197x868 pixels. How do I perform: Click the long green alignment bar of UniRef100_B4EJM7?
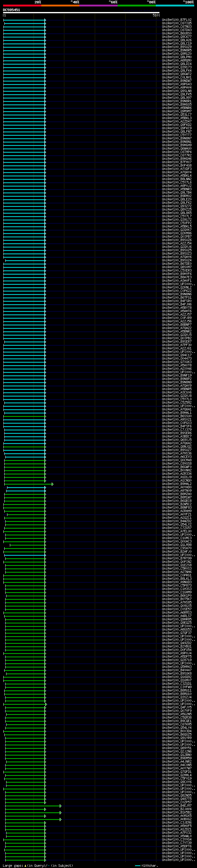33,806
